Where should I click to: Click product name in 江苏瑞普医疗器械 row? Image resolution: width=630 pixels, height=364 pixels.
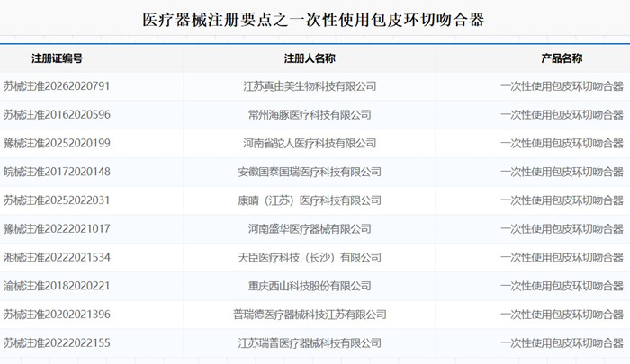click(562, 342)
